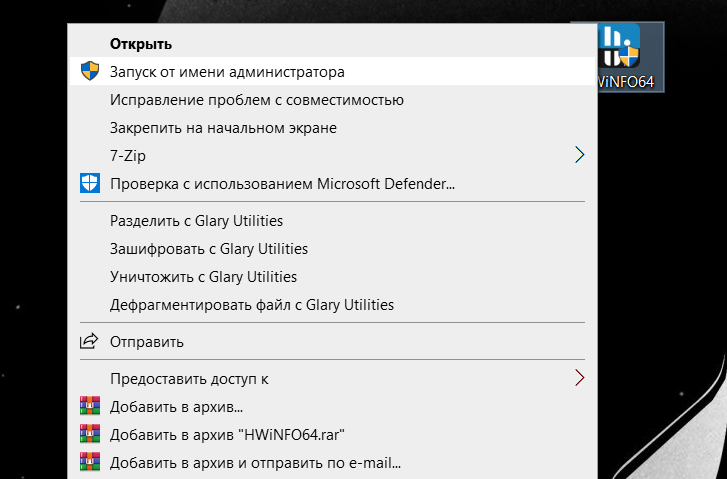Select Исправление проблем с совместимостью

coord(332,100)
